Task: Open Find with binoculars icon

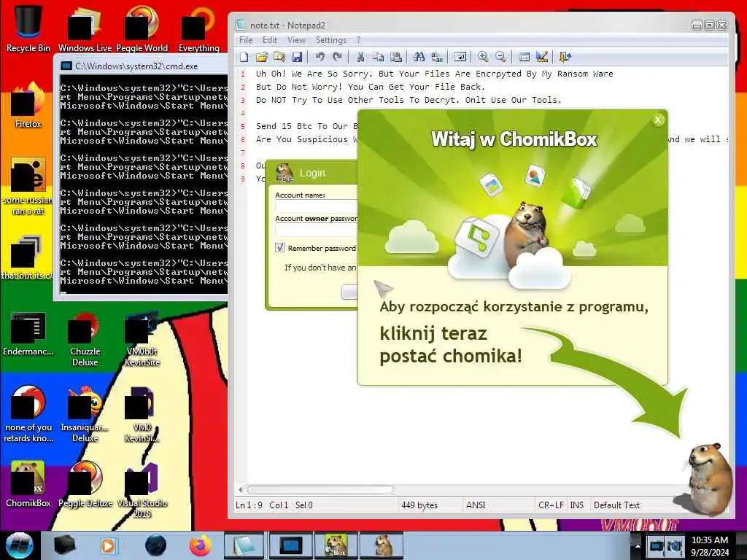Action: pos(419,57)
